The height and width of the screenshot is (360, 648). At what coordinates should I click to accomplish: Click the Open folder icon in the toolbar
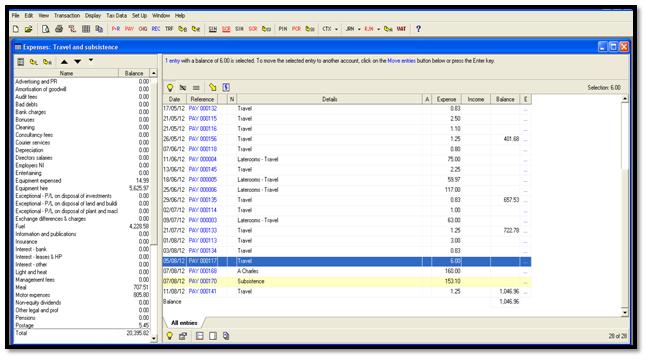[28, 29]
